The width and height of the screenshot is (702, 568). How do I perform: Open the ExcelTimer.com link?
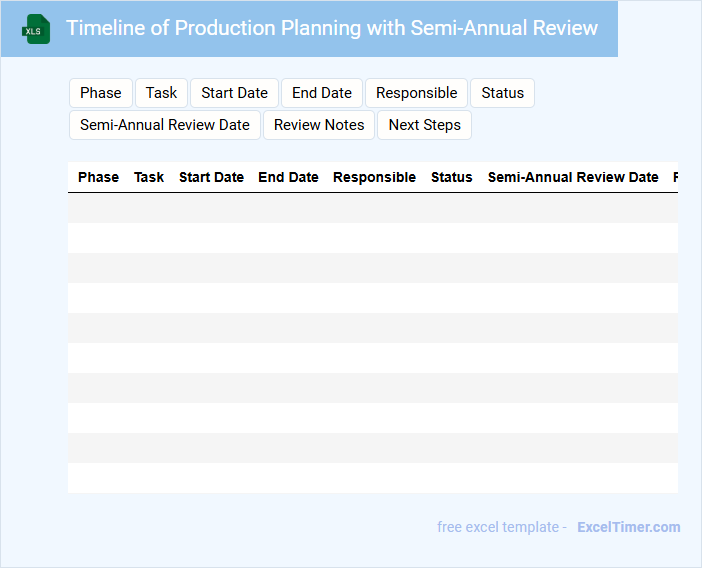[x=628, y=527]
